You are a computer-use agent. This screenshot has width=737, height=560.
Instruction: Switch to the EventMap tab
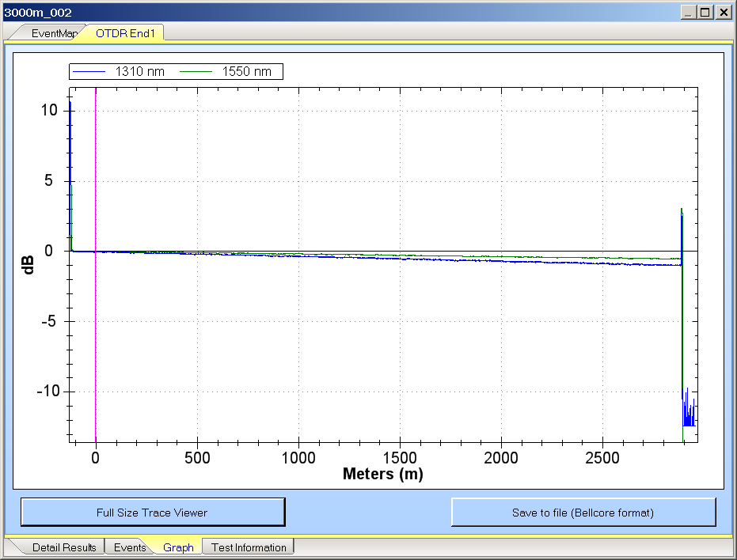click(54, 33)
